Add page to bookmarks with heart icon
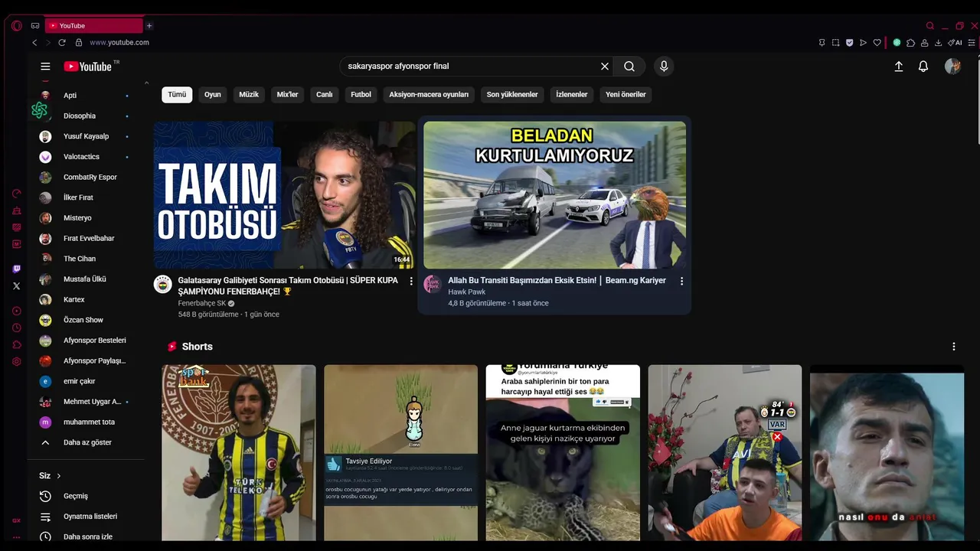The height and width of the screenshot is (551, 980). click(x=877, y=43)
